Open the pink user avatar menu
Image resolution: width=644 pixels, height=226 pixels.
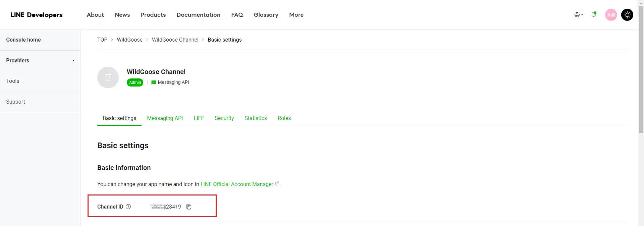[x=611, y=15]
